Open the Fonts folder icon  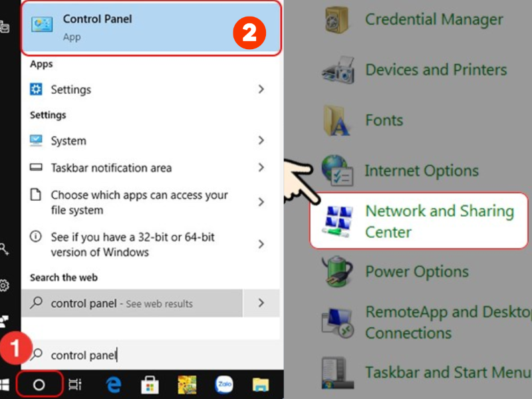pyautogui.click(x=338, y=120)
